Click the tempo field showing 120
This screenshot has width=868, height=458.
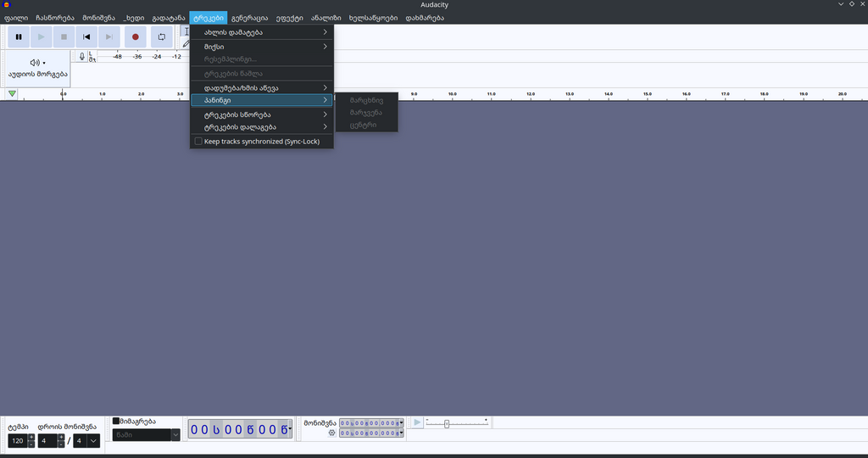(18, 441)
